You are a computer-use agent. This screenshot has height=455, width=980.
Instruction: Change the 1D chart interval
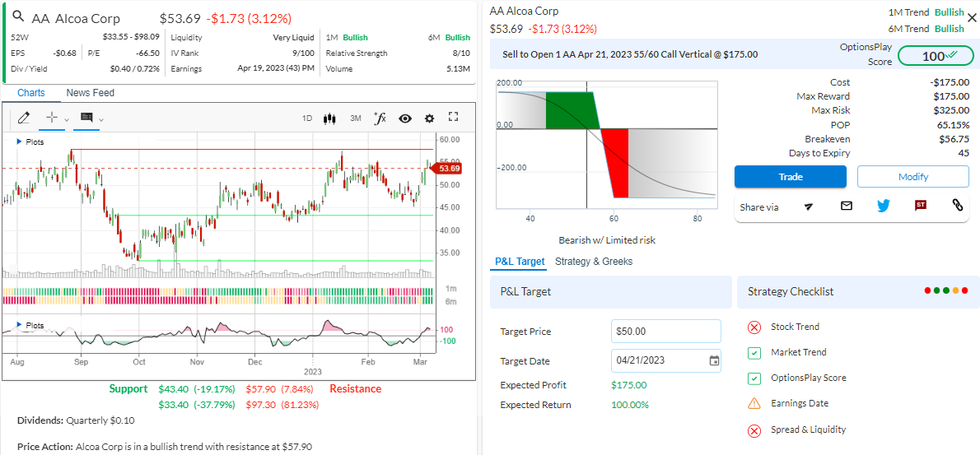pos(307,118)
